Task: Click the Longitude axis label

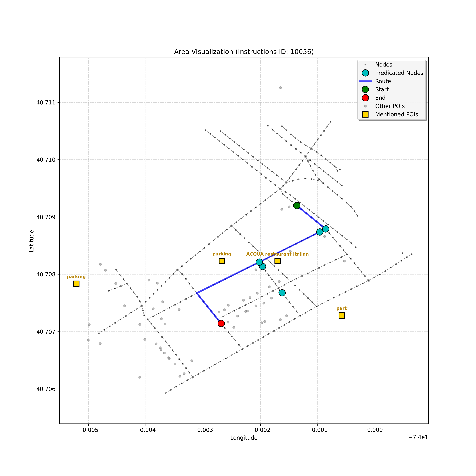Action: (244, 438)
